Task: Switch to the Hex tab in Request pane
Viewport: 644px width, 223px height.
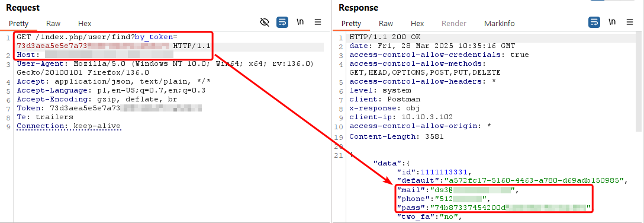Action: pyautogui.click(x=85, y=24)
